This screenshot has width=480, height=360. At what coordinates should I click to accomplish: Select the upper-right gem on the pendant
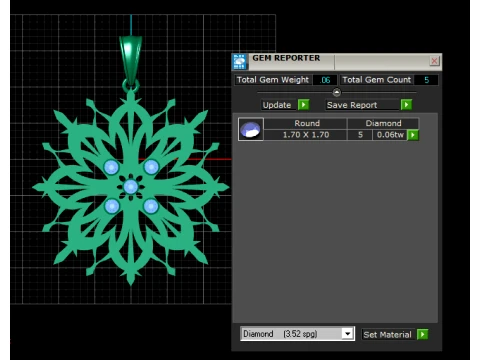151,167
